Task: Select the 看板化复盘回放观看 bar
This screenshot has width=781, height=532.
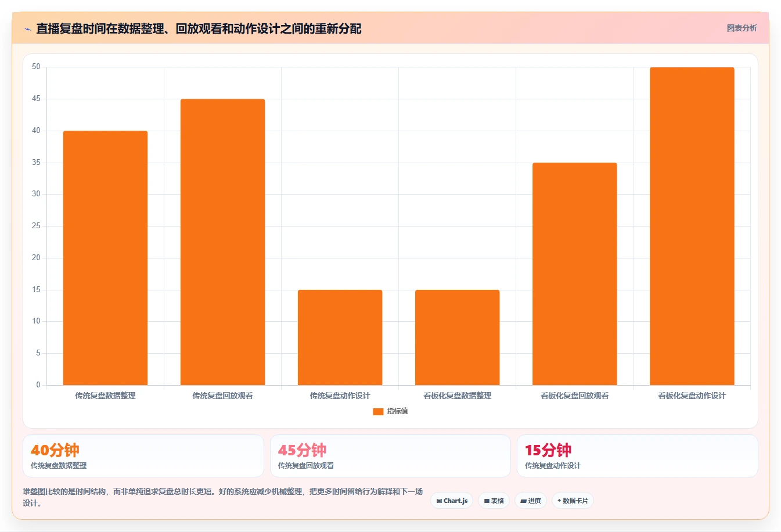Action: point(574,274)
